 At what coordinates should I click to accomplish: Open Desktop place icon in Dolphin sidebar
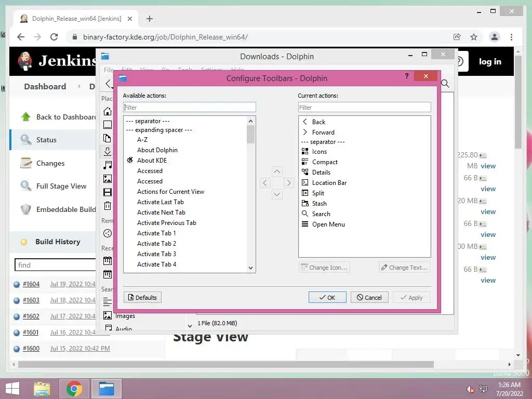[108, 125]
